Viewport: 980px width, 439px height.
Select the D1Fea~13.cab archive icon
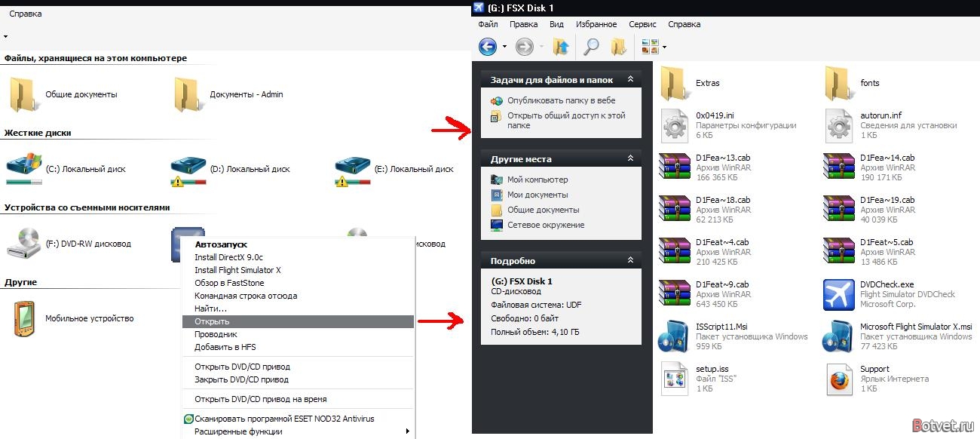(x=675, y=167)
